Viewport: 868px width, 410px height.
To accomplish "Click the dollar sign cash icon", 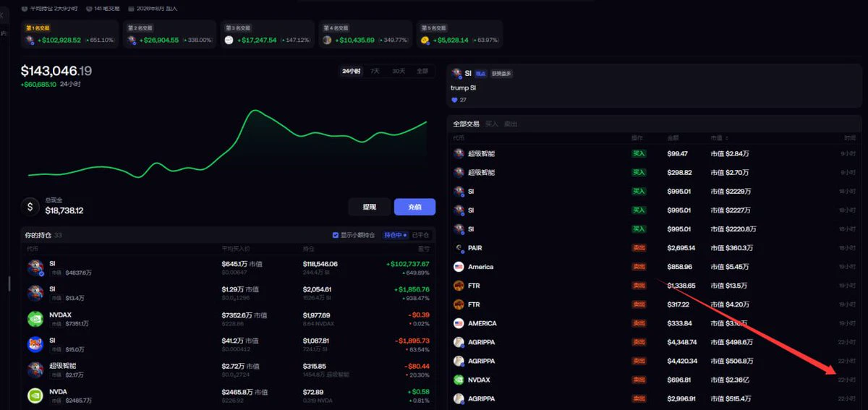I will pyautogui.click(x=30, y=207).
